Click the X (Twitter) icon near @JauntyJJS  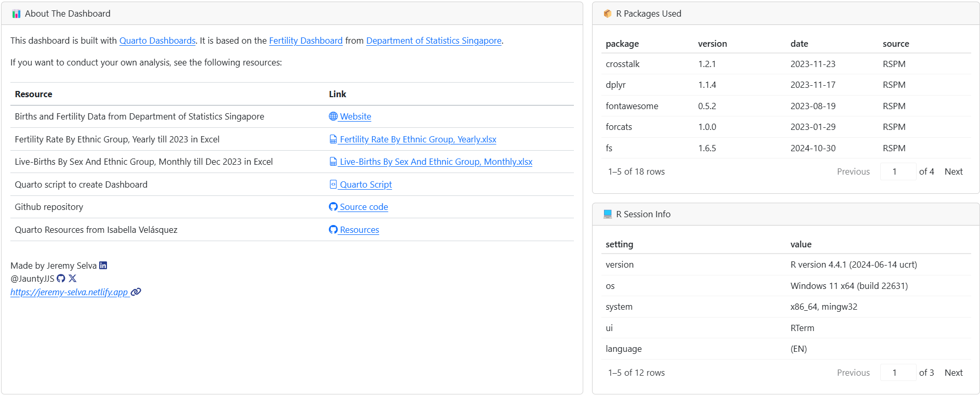(x=72, y=279)
